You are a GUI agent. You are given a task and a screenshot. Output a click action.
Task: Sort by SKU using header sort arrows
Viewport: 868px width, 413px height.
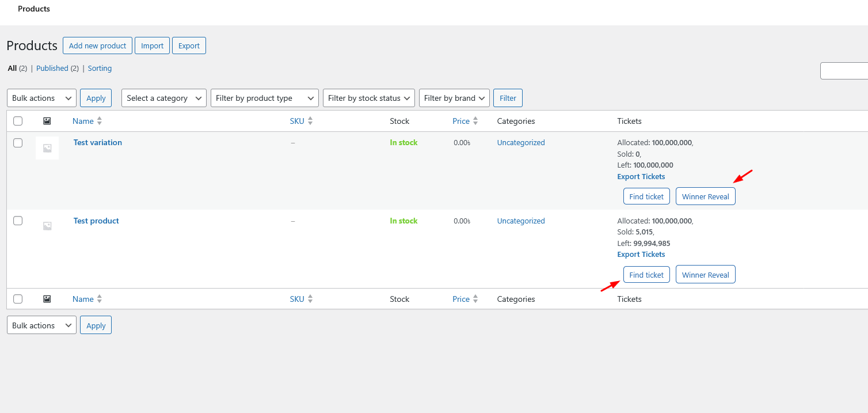tap(310, 121)
